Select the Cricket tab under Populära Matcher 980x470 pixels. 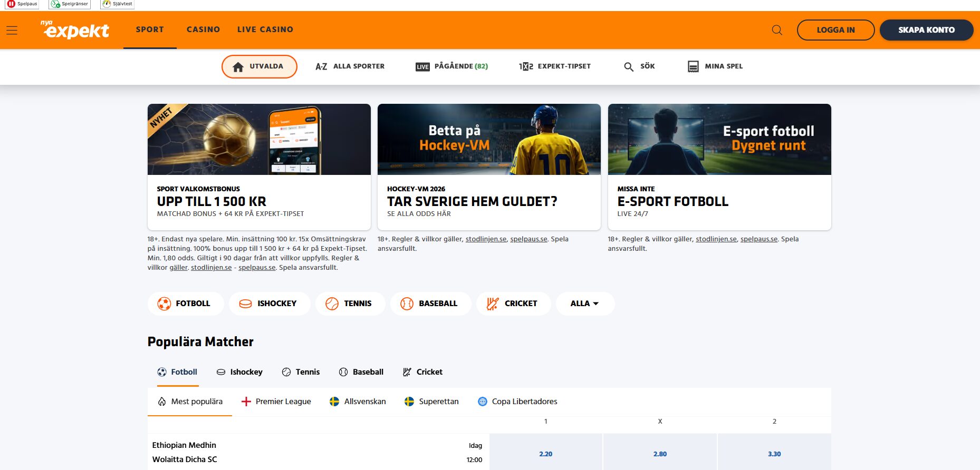422,372
